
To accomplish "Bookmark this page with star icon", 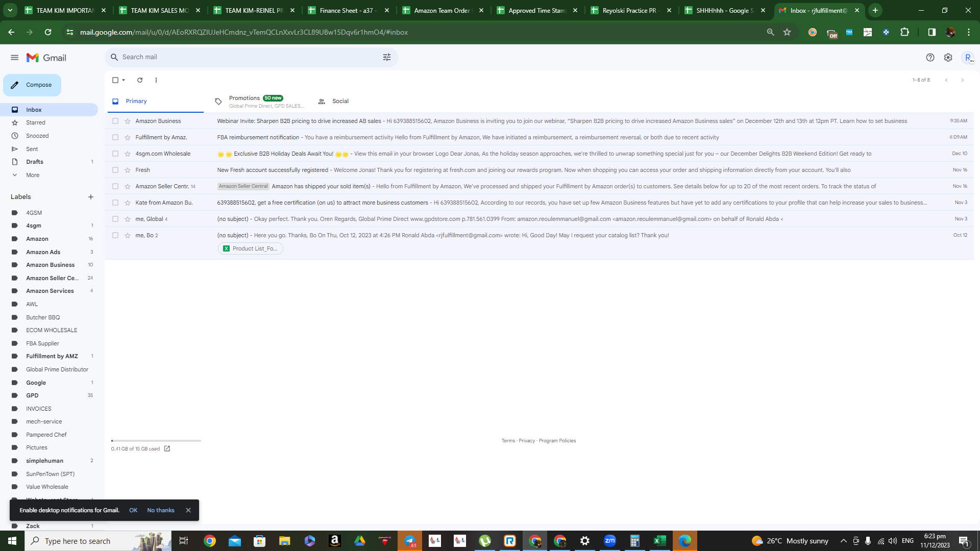I will (787, 32).
